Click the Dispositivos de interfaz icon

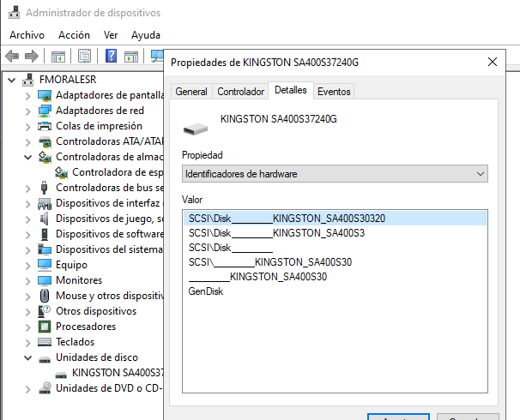pyautogui.click(x=45, y=203)
